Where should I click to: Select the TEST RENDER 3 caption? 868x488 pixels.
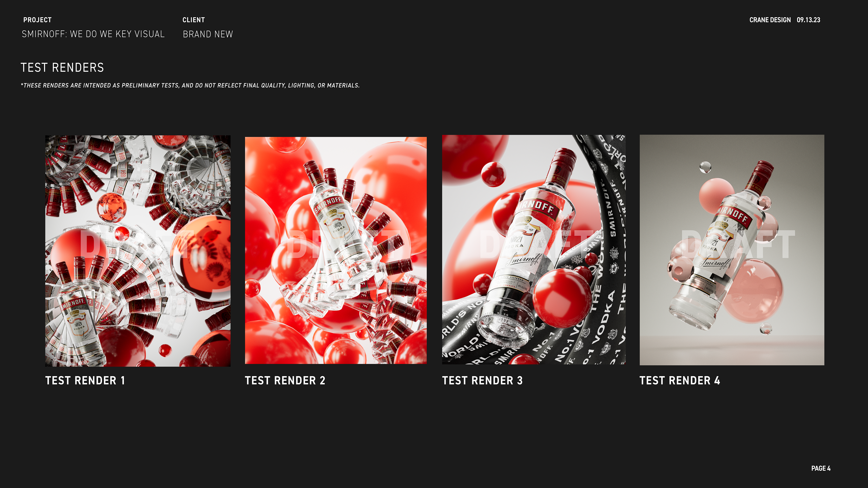[x=483, y=380]
